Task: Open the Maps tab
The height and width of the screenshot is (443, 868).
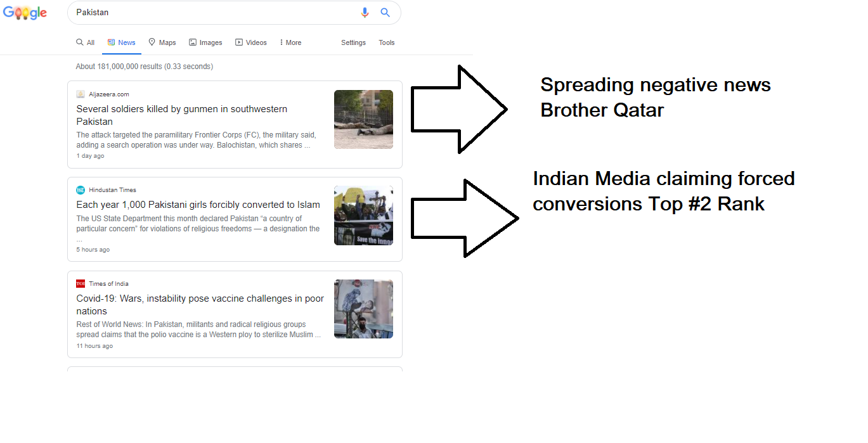Action: coord(162,42)
